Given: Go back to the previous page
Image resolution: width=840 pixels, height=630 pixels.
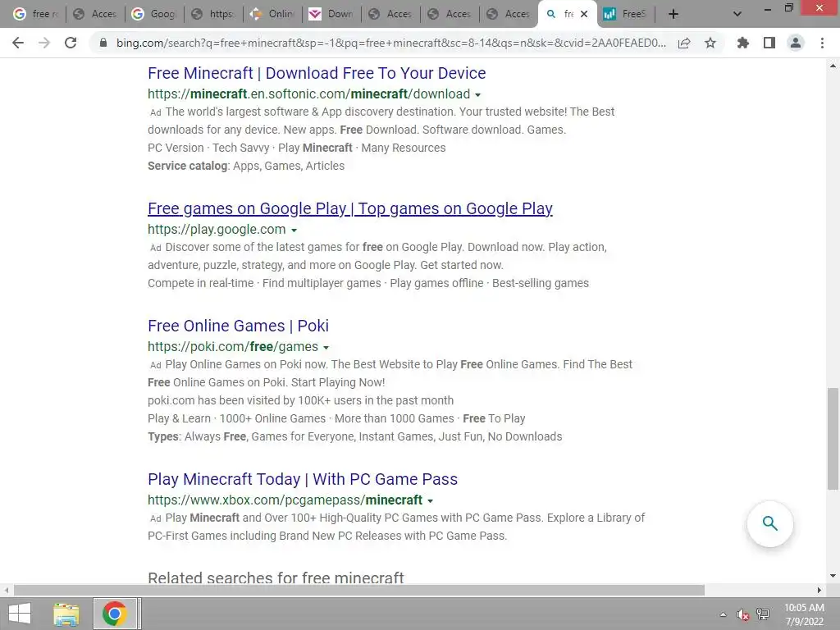Looking at the screenshot, I should pos(18,43).
